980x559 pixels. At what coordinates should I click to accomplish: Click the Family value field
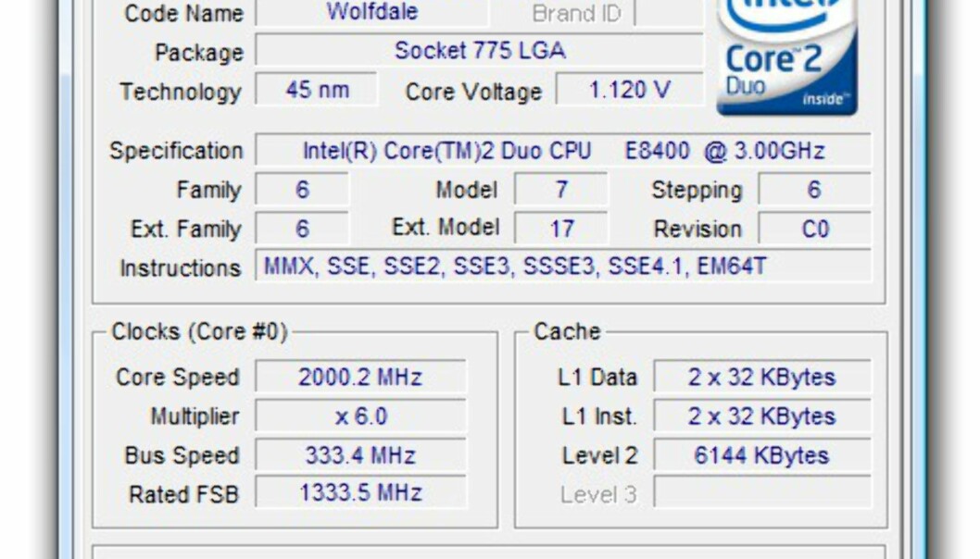302,189
